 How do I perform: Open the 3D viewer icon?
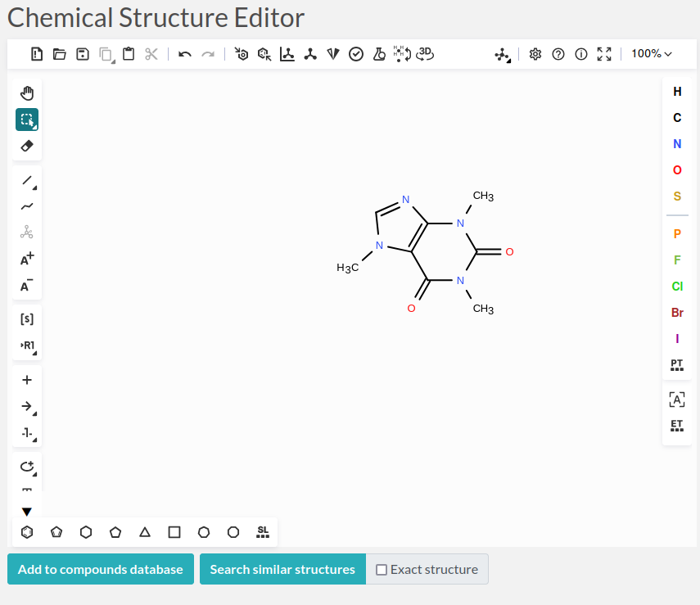point(425,54)
